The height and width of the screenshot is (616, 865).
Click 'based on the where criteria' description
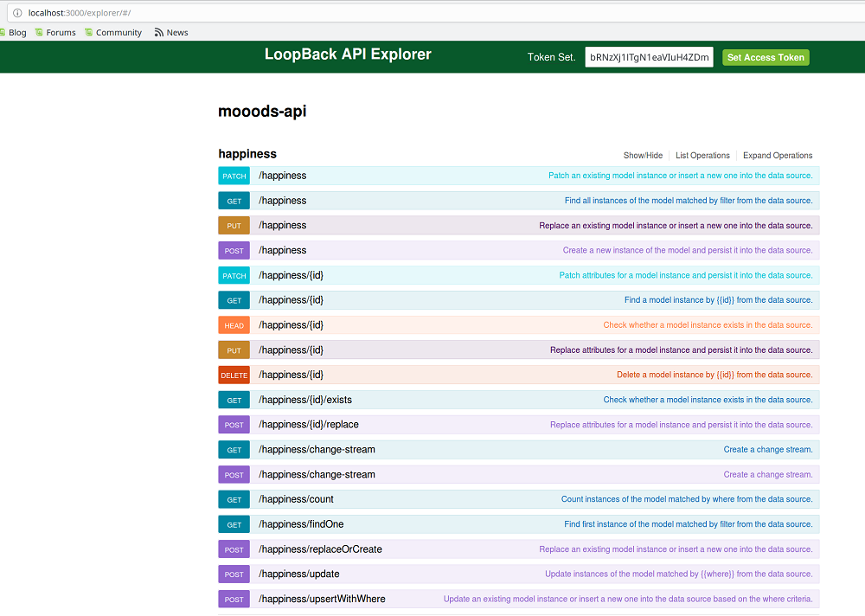tap(628, 599)
